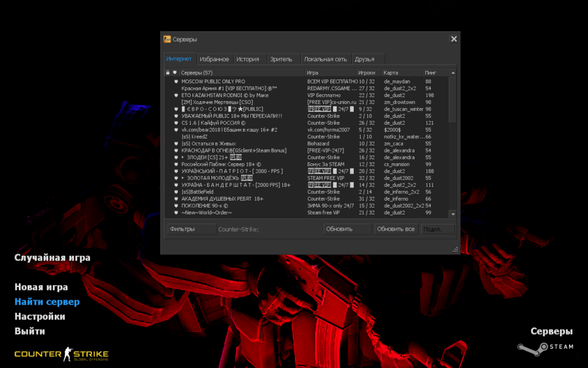Image resolution: width=588 pixels, height=368 pixels.
Task: Click shield icon of |sS| Остаться в Живых
Action: click(x=176, y=144)
